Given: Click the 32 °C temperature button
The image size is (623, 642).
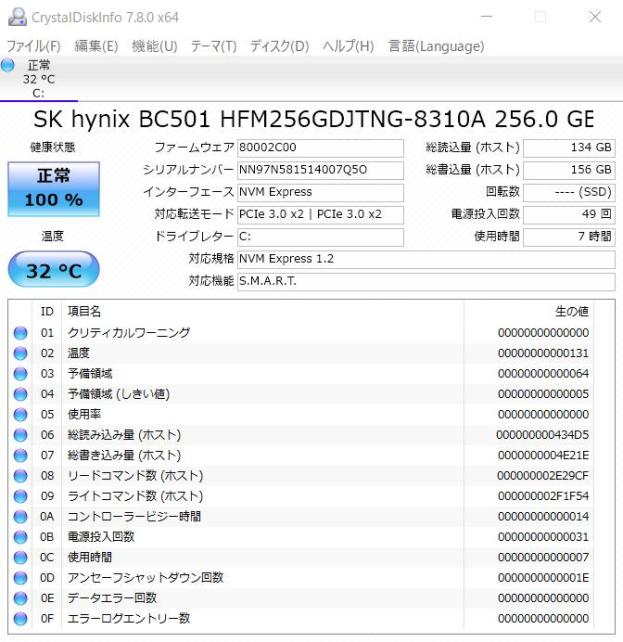Looking at the screenshot, I should [54, 270].
